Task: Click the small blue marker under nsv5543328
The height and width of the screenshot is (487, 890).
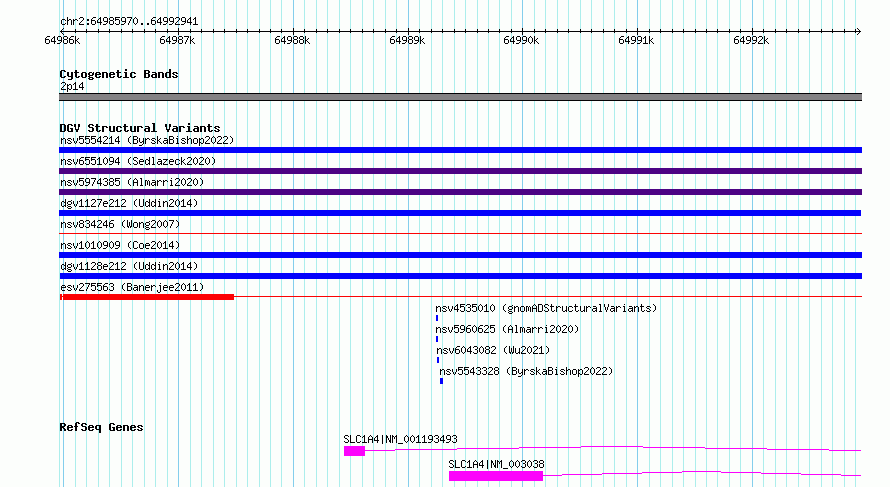Action: [x=441, y=381]
